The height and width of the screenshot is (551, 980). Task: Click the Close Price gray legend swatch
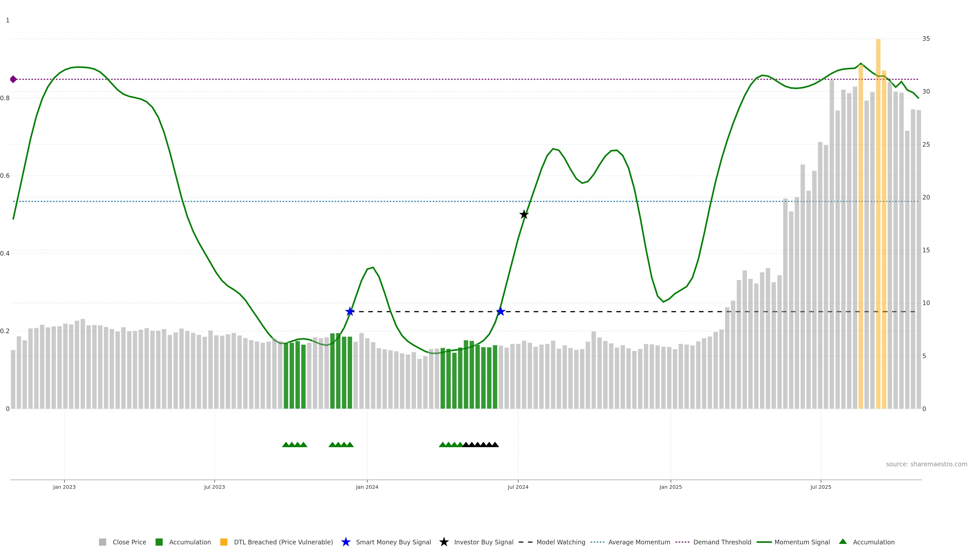pyautogui.click(x=102, y=542)
